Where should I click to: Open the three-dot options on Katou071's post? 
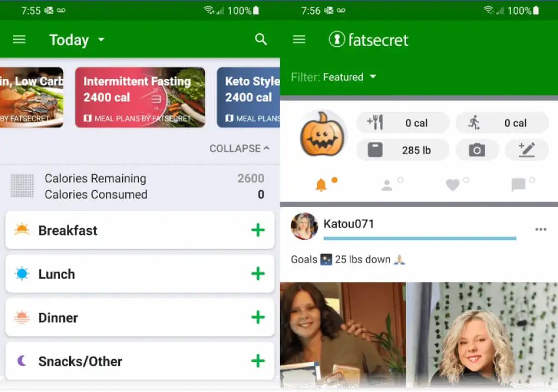click(x=541, y=229)
